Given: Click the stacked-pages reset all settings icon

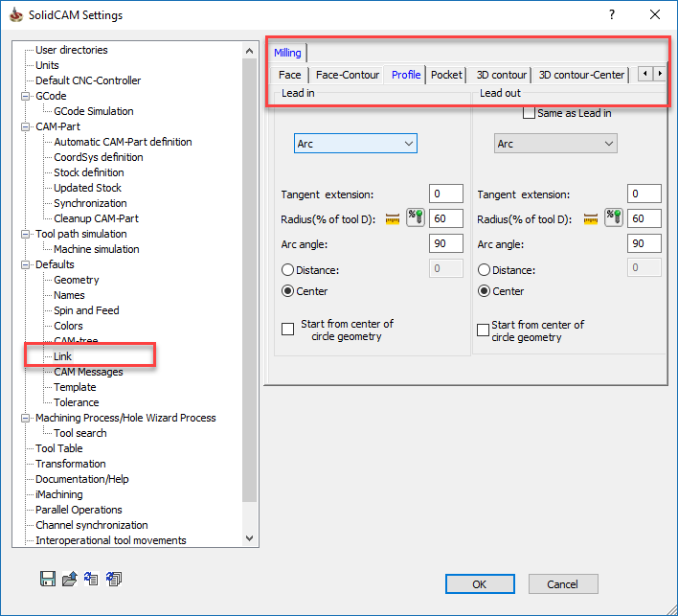Looking at the screenshot, I should click(x=114, y=579).
